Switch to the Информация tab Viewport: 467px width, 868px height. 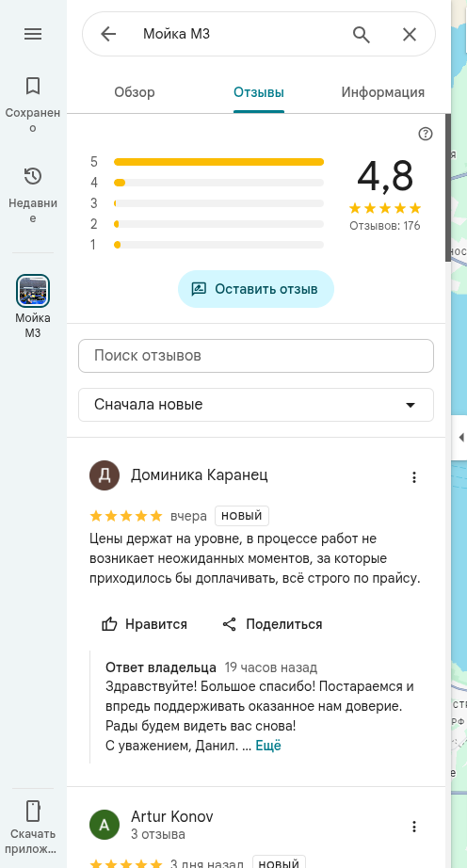(383, 92)
